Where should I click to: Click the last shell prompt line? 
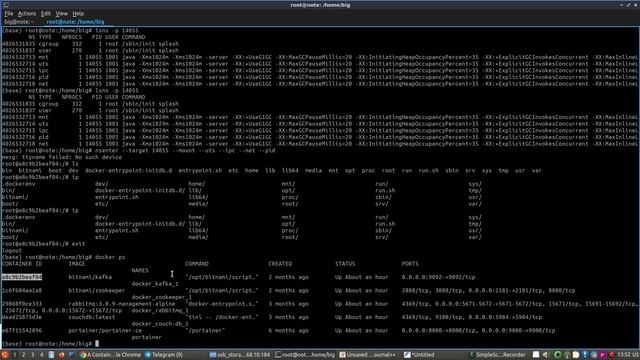click(x=50, y=344)
